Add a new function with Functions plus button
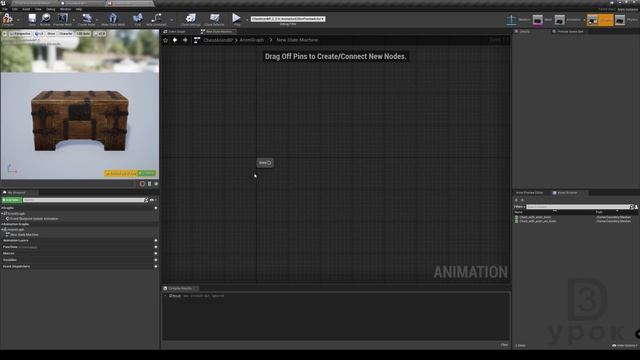Image resolution: width=640 pixels, height=360 pixels. [156, 247]
